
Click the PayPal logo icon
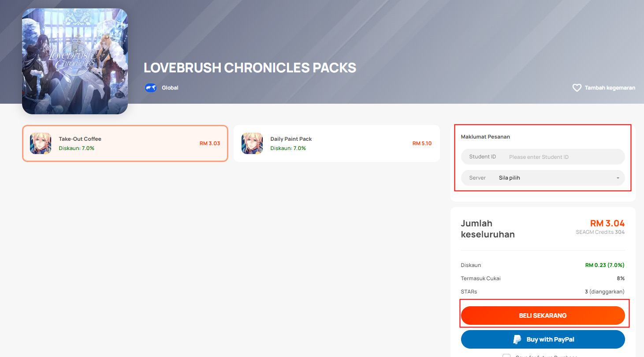517,339
